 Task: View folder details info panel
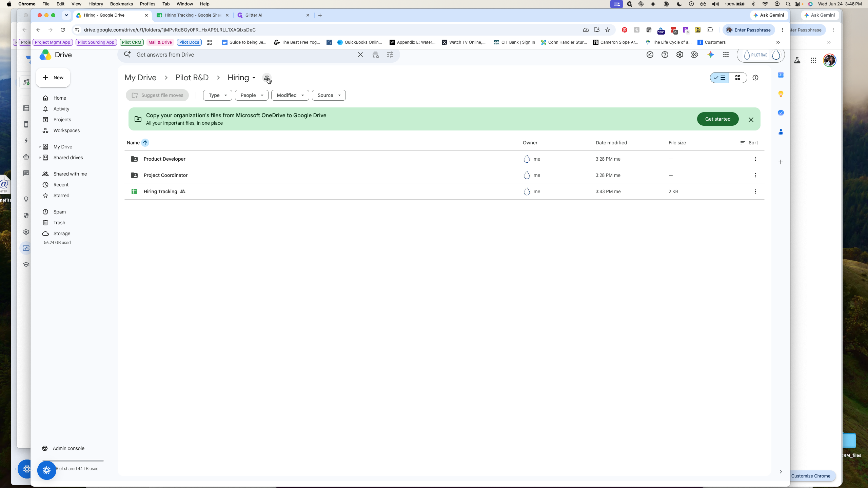click(755, 78)
